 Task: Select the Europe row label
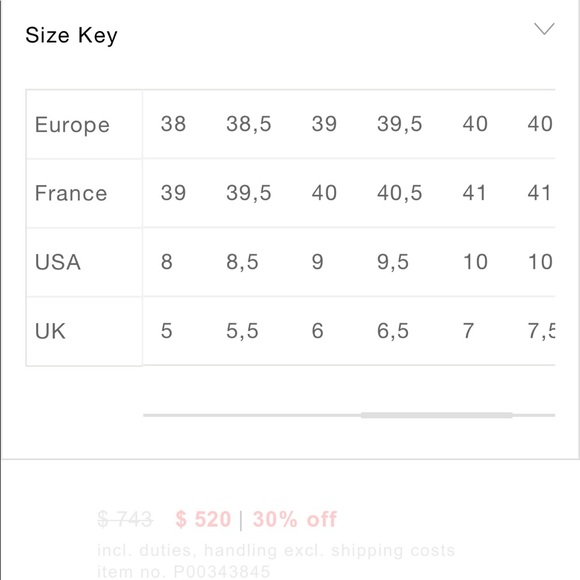coord(72,125)
